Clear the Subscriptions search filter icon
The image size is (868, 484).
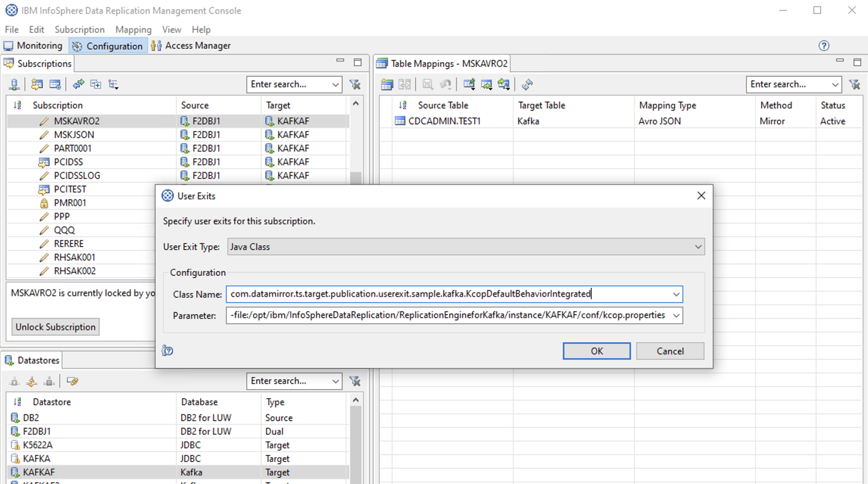[x=355, y=84]
